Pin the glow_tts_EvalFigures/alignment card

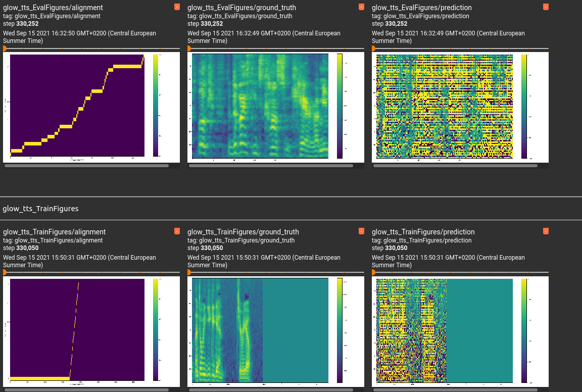(176, 7)
